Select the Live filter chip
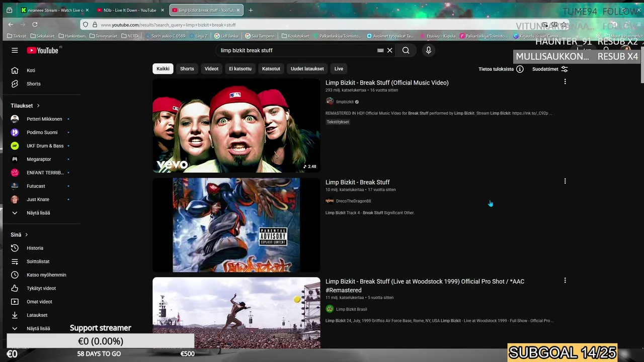This screenshot has width=644, height=362. click(339, 69)
